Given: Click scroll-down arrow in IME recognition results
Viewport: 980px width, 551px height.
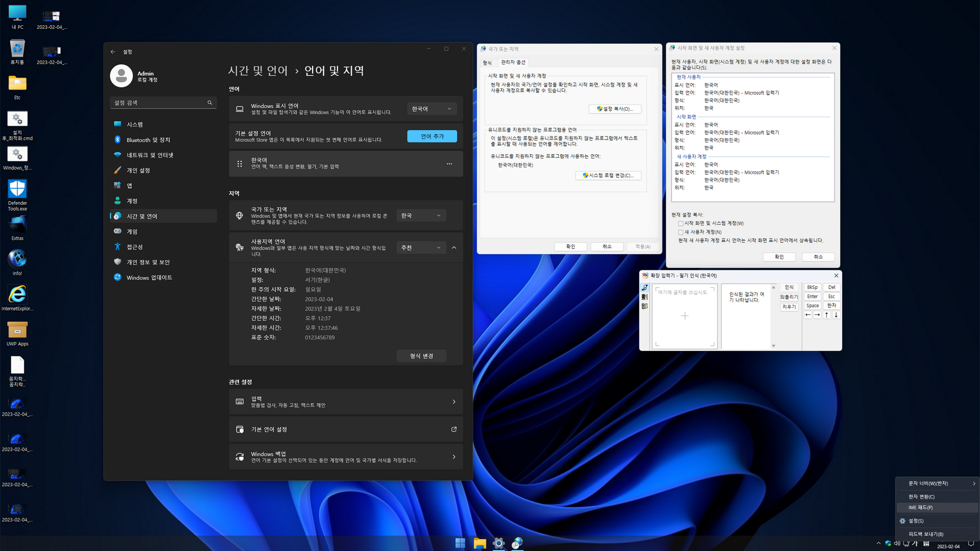Looking at the screenshot, I should pos(774,346).
